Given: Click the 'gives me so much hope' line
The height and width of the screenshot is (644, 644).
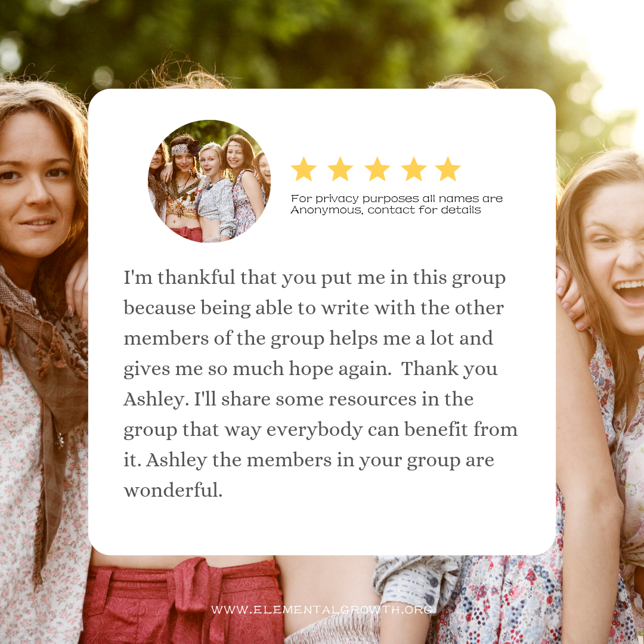Looking at the screenshot, I should pos(258,369).
